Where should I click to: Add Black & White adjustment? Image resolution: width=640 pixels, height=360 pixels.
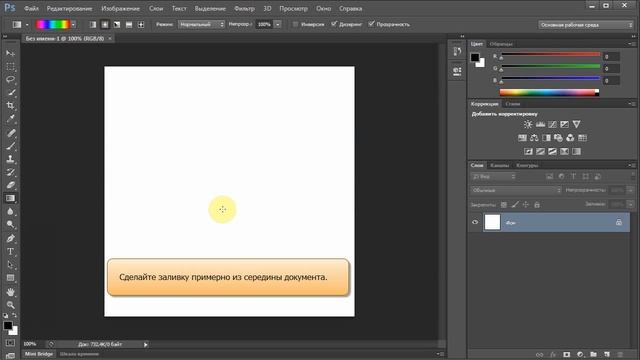(x=546, y=138)
